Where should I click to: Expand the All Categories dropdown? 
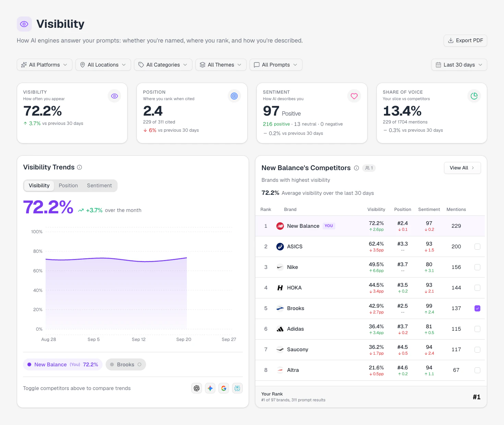[163, 65]
